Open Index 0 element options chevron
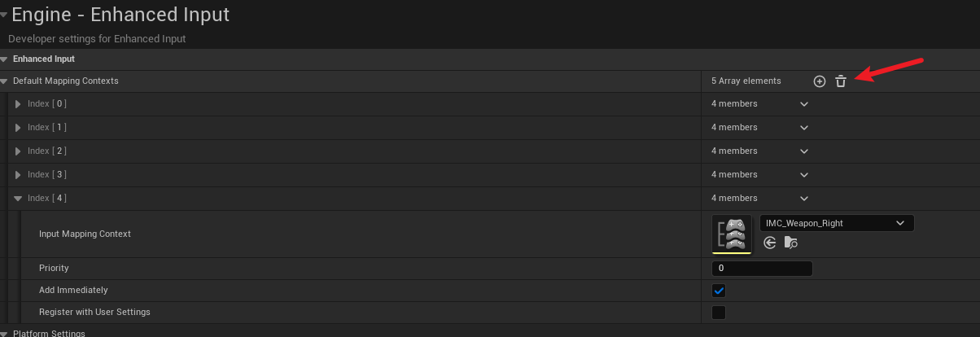This screenshot has height=337, width=980. 804,104
